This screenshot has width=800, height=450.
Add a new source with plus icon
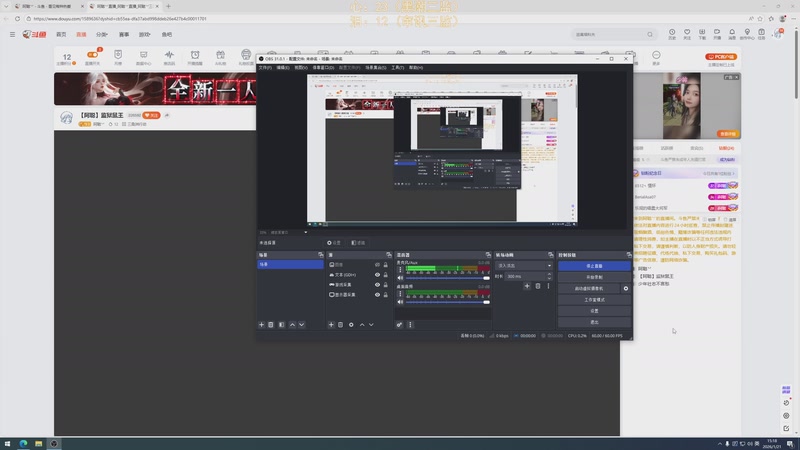331,324
